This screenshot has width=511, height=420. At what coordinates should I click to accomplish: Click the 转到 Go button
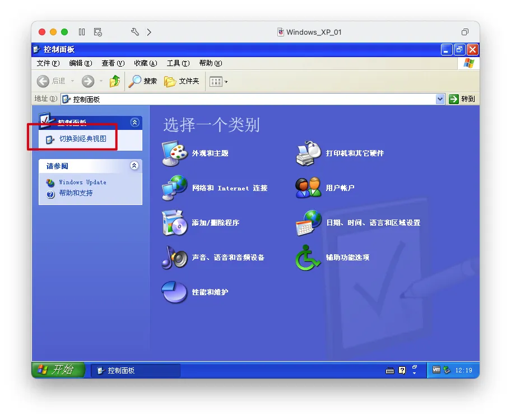(462, 99)
